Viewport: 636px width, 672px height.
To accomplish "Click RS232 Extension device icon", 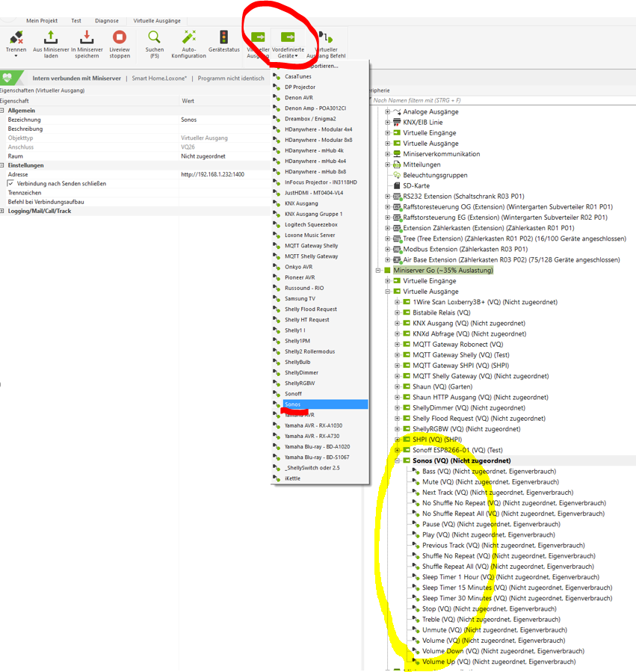I will pos(397,197).
